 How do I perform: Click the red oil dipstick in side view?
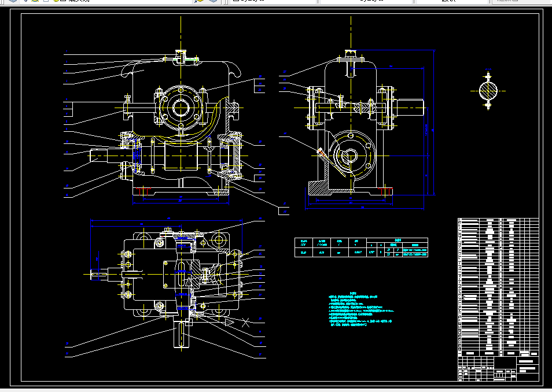[x=321, y=153]
